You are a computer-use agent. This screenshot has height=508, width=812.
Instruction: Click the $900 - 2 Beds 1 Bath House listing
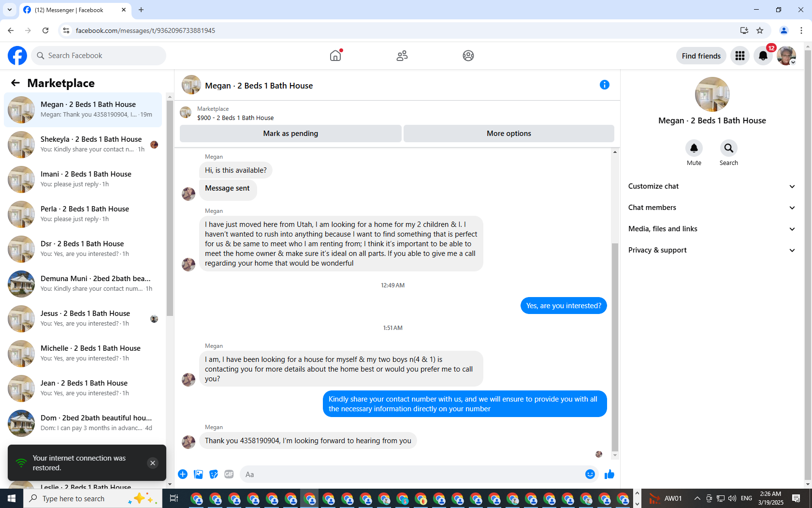[235, 118]
